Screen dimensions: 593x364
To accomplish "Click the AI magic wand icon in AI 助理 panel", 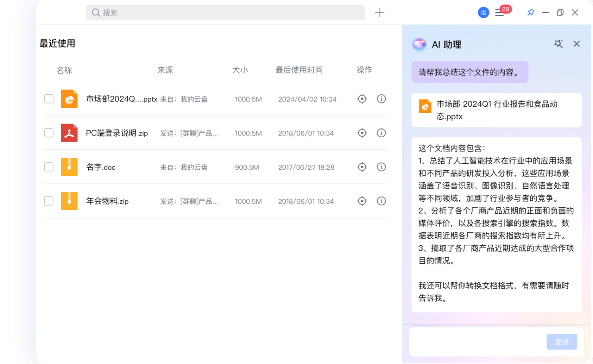I will pyautogui.click(x=559, y=44).
